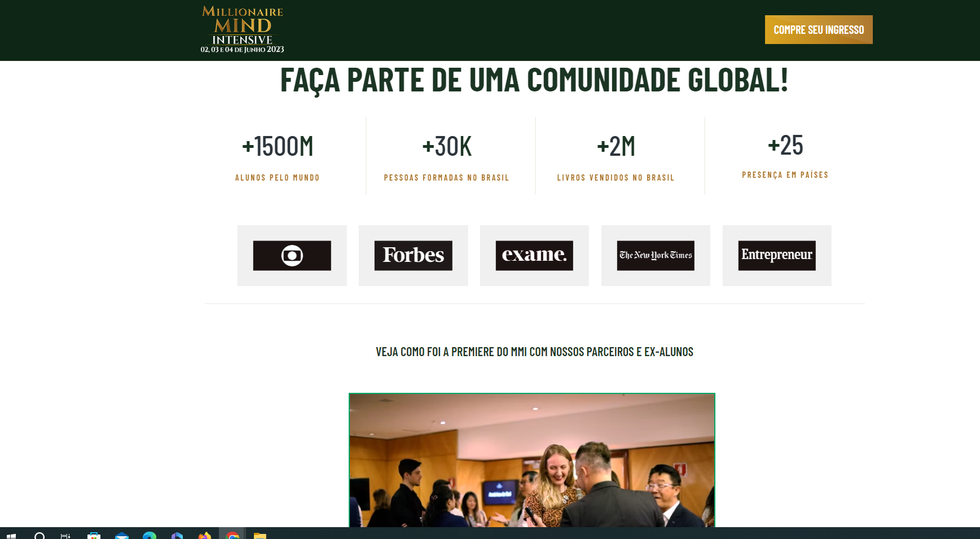This screenshot has height=539, width=980.
Task: Select the Forbes logo tile
Action: 414,256
